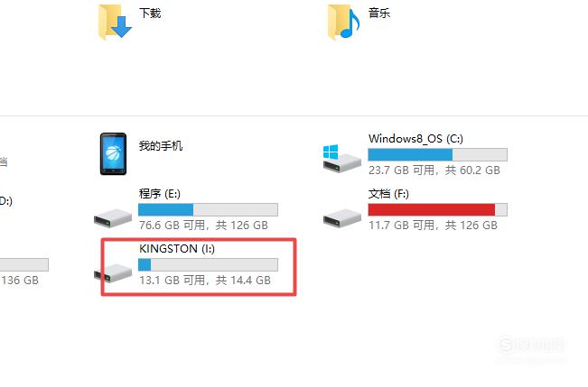Select the 文档 (F:) drive name
This screenshot has height=387, width=588.
[388, 194]
